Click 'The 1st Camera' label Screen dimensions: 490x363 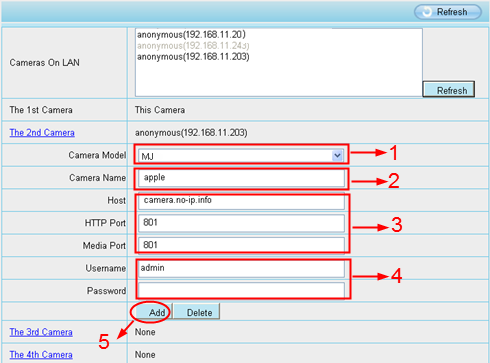click(41, 110)
